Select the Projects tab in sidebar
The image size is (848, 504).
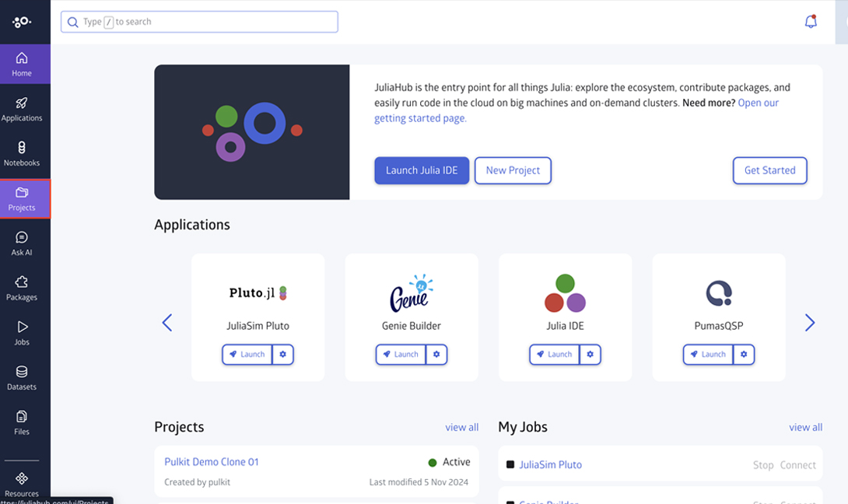22,199
